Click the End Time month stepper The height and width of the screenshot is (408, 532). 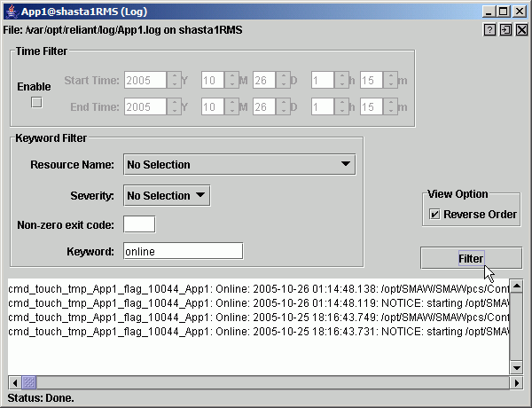231,106
